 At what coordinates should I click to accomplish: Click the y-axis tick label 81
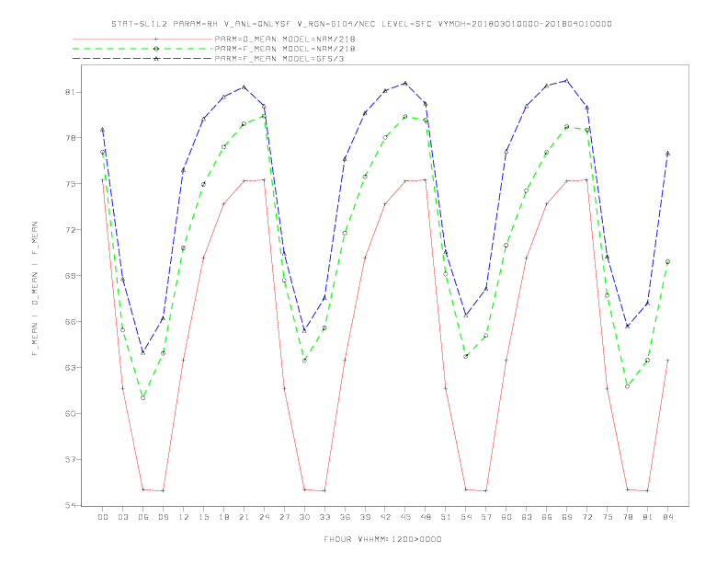pos(70,92)
